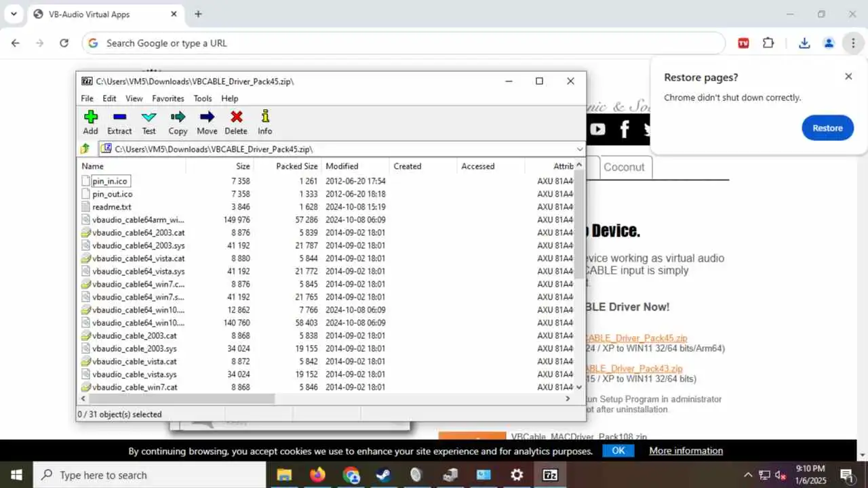Select vbaudio_cable_2003.sys file
Image resolution: width=868 pixels, height=488 pixels.
(x=134, y=348)
